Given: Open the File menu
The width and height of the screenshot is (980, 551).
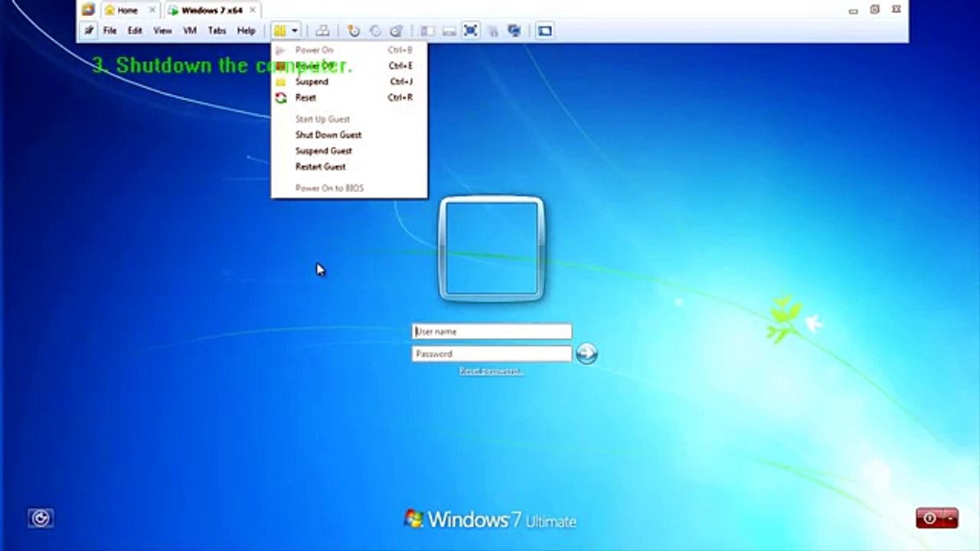Looking at the screenshot, I should pos(109,31).
